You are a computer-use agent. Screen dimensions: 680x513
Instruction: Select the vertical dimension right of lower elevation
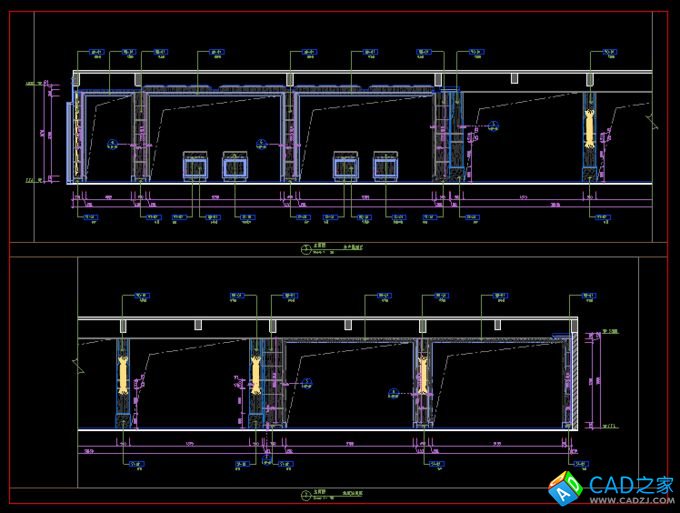click(596, 385)
